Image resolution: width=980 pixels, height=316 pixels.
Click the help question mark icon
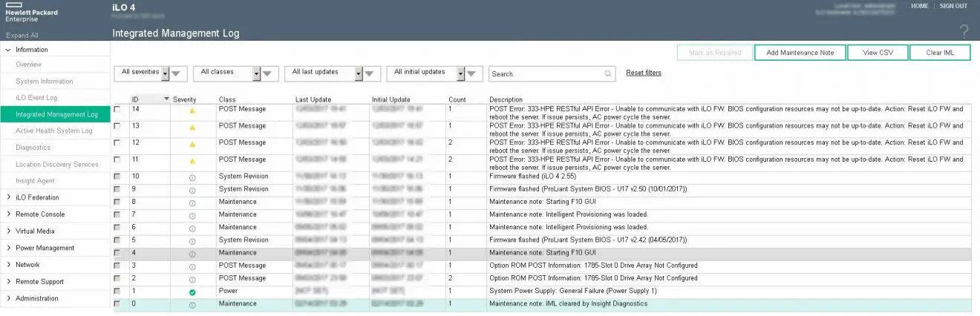pos(964,31)
